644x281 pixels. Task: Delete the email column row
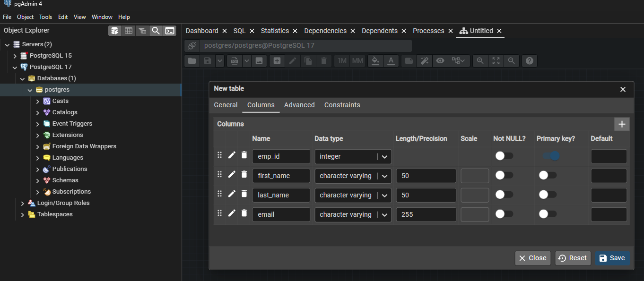pos(244,213)
